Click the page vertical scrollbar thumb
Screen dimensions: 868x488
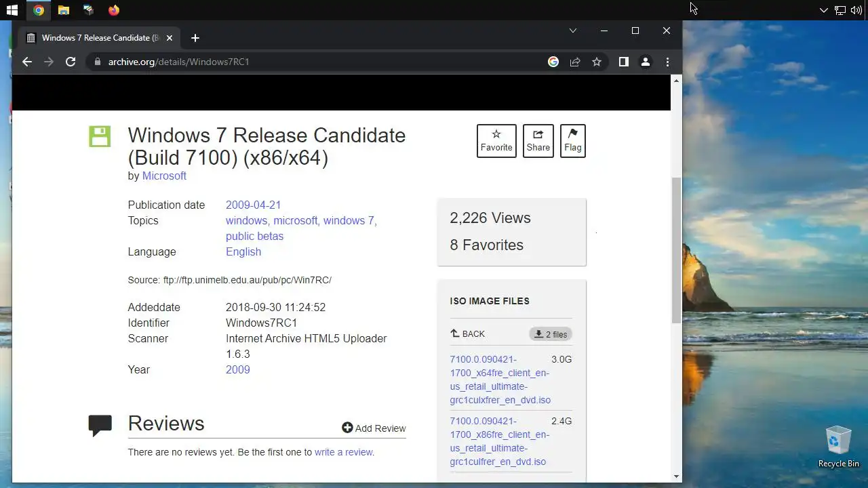676,250
